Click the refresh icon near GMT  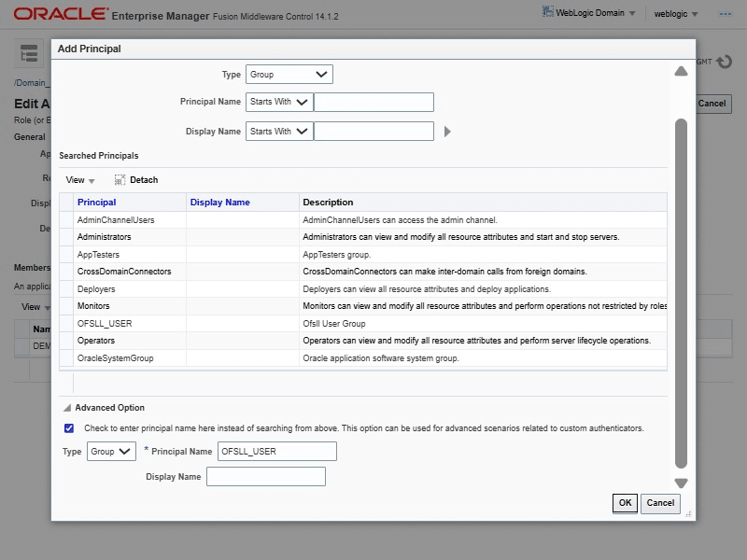(x=723, y=62)
